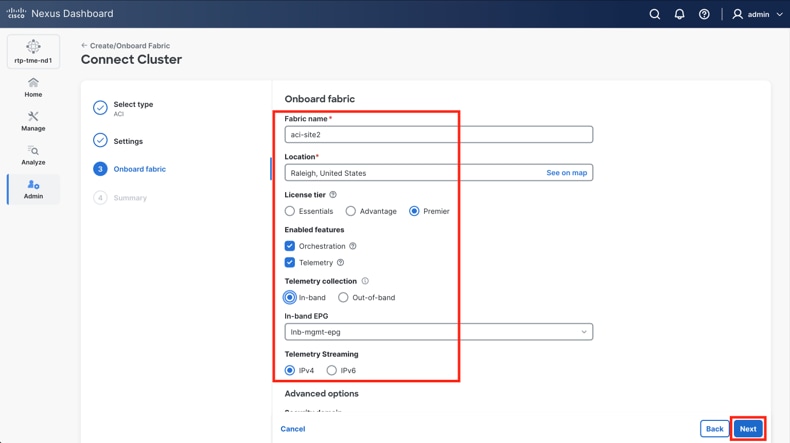The height and width of the screenshot is (443, 790).
Task: Open Analyze in sidebar
Action: click(x=33, y=155)
